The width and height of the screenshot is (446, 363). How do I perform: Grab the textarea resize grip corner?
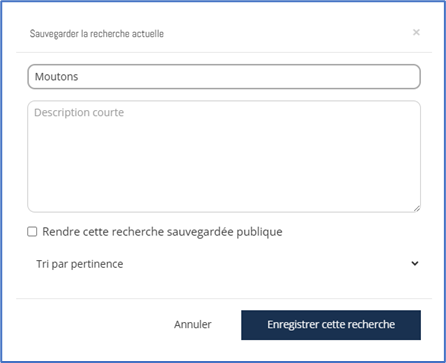[x=417, y=208]
